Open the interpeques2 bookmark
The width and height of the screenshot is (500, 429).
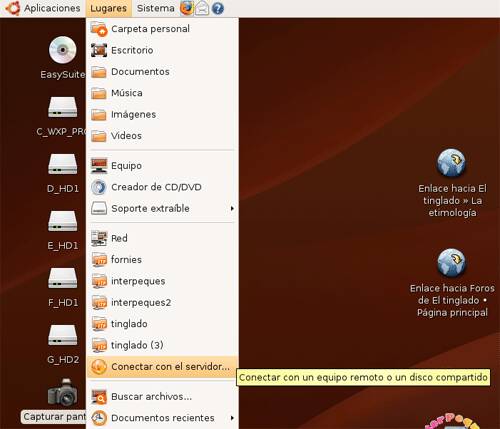tap(162, 302)
